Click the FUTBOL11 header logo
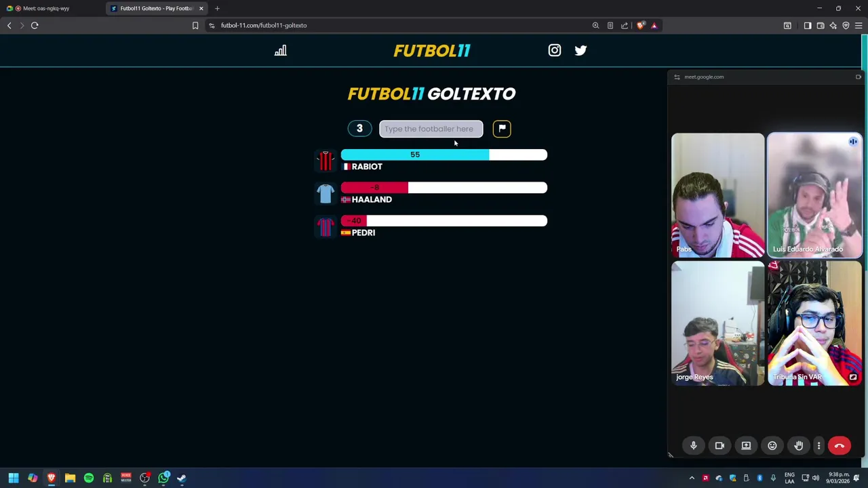 (x=432, y=51)
